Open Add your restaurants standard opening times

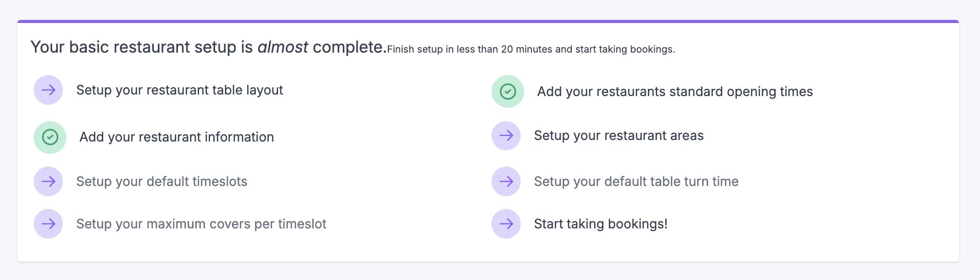(675, 91)
